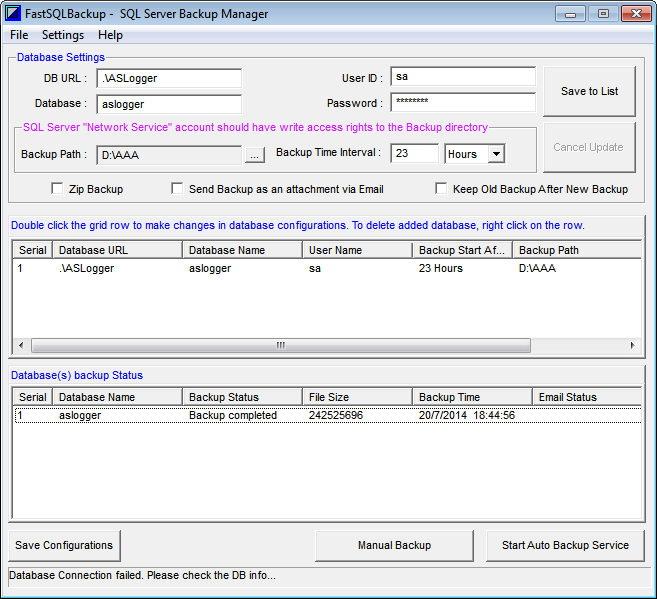Click the FastSQLBackup app icon in title bar
This screenshot has height=599, width=657.
[14, 14]
